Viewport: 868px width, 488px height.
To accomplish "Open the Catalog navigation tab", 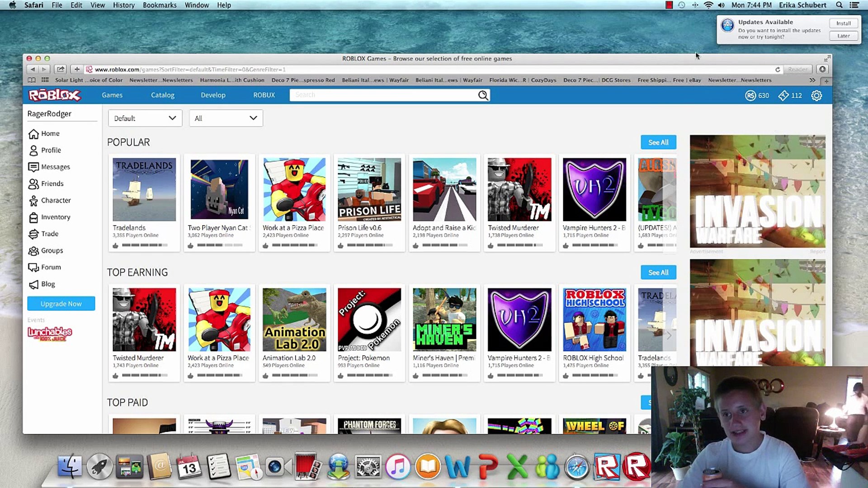I will point(162,95).
